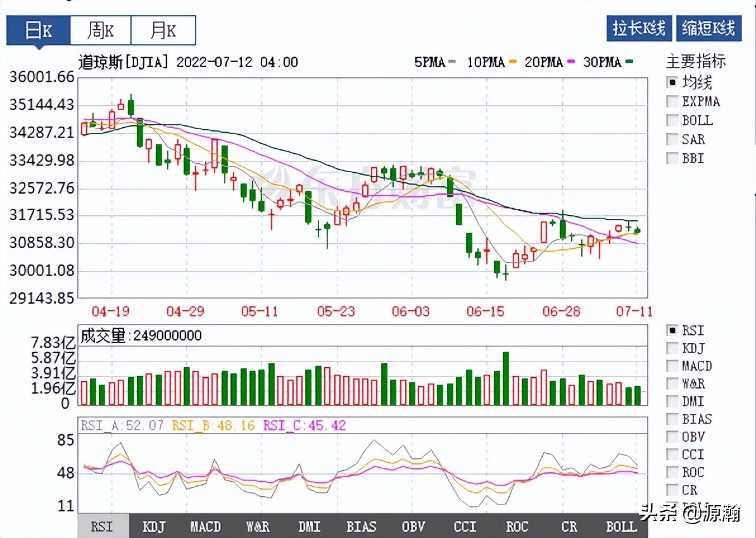The width and height of the screenshot is (756, 538).
Task: Click the tallest green volume bar
Action: (506, 378)
